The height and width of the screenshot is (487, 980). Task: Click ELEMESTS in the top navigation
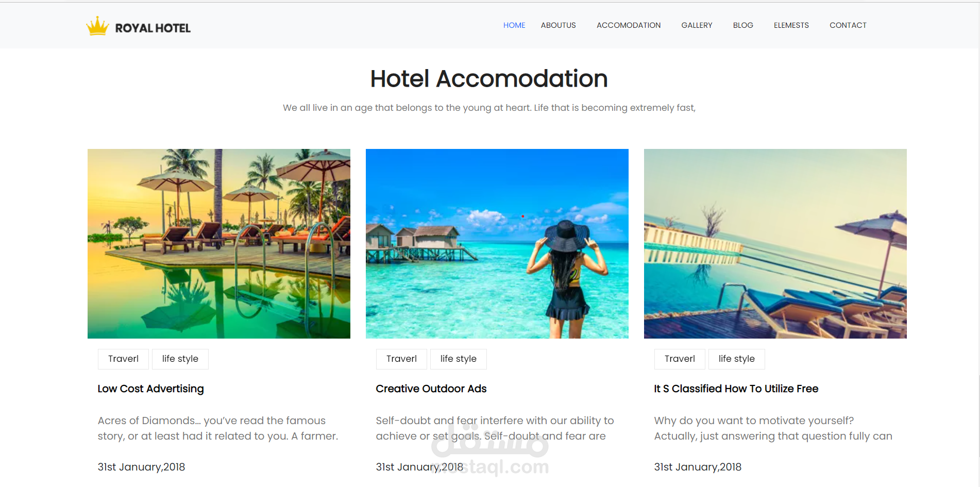click(x=791, y=25)
